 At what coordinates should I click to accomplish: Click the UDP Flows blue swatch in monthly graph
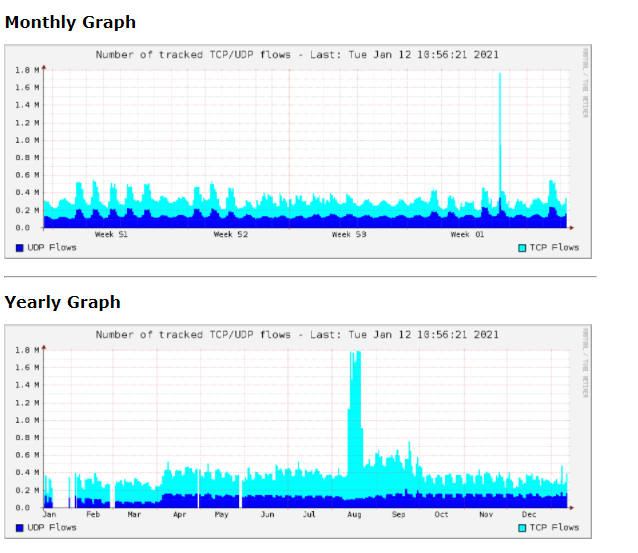tap(20, 247)
